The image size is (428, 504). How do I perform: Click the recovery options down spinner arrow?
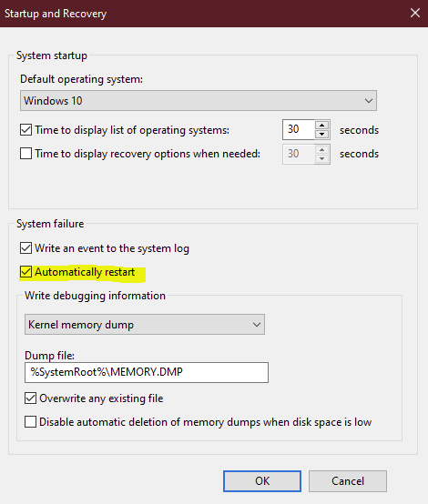321,158
